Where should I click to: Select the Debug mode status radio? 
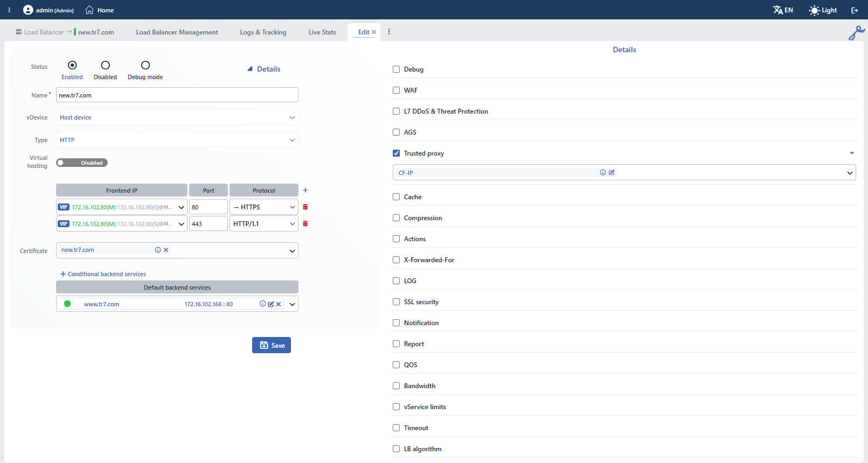145,65
